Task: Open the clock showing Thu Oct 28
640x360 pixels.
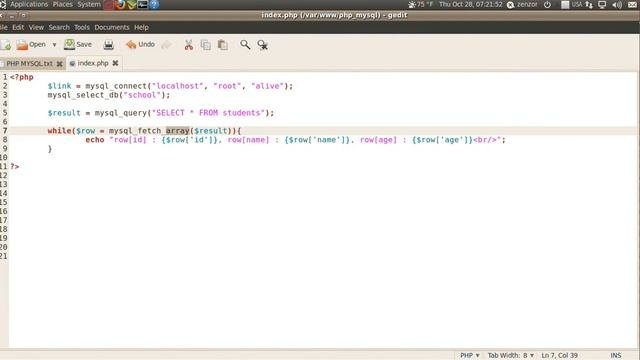Action: tap(471, 4)
